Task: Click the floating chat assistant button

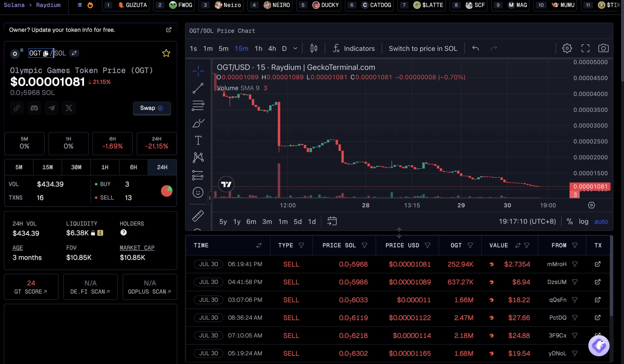Action: pyautogui.click(x=599, y=346)
